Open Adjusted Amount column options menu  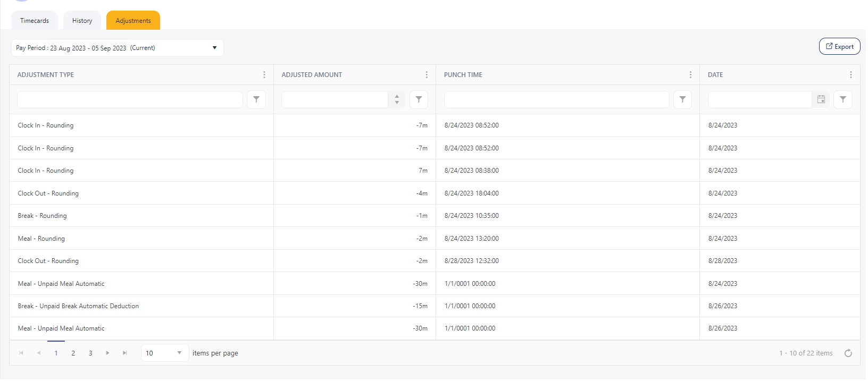[x=427, y=75]
